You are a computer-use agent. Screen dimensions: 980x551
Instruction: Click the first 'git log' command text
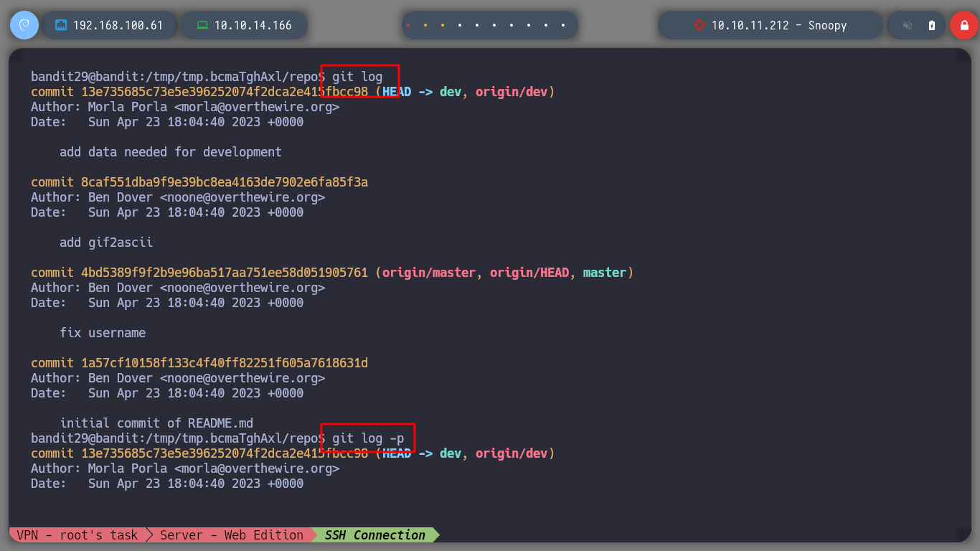point(357,76)
